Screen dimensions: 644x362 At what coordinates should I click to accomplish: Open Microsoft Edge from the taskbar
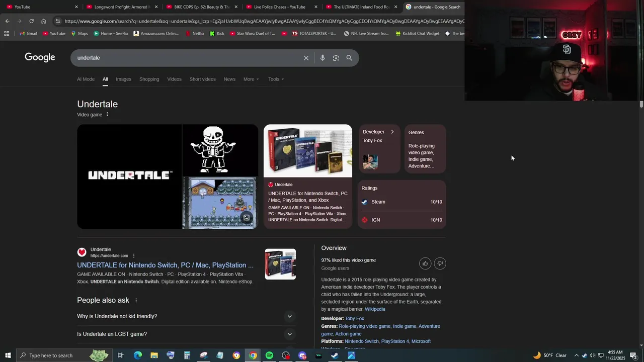pos(137,355)
